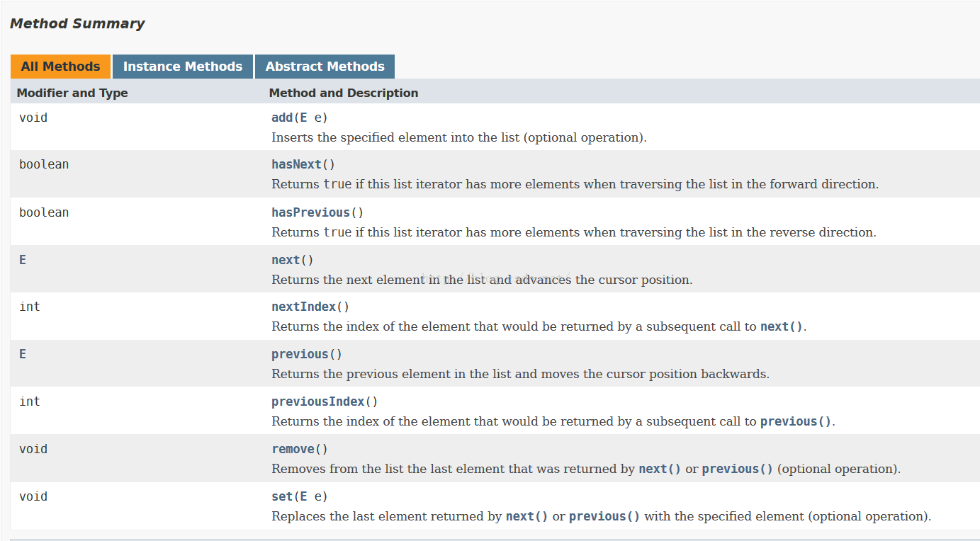This screenshot has width=980, height=541.
Task: Click return type E in the next row
Action: tap(23, 260)
